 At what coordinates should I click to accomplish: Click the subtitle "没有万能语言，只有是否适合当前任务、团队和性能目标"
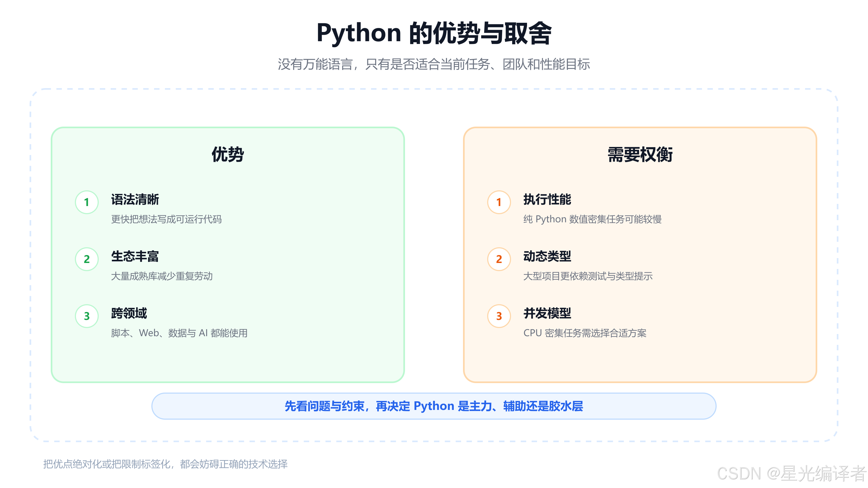(434, 64)
